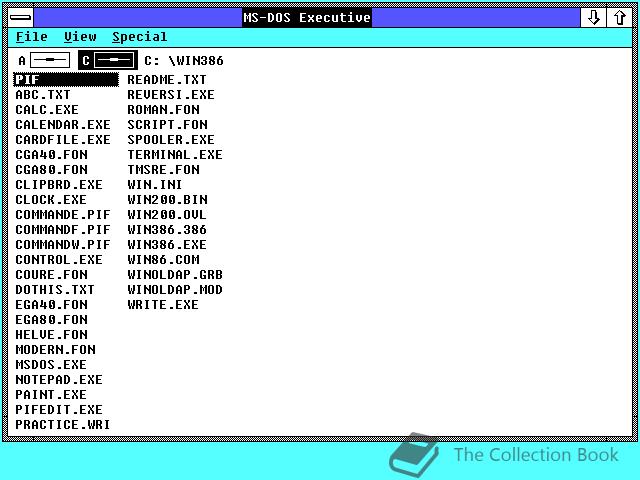Viewport: 640px width, 480px height.
Task: Click the minimize down-arrow button
Action: point(593,18)
